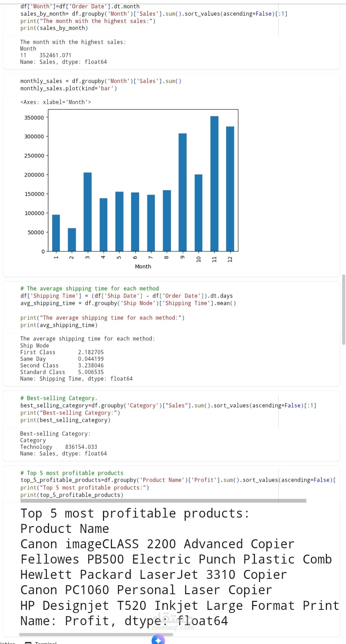This screenshot has width=346, height=644.
Task: Click the page's vertical scrollbar thumb
Action: (344, 309)
